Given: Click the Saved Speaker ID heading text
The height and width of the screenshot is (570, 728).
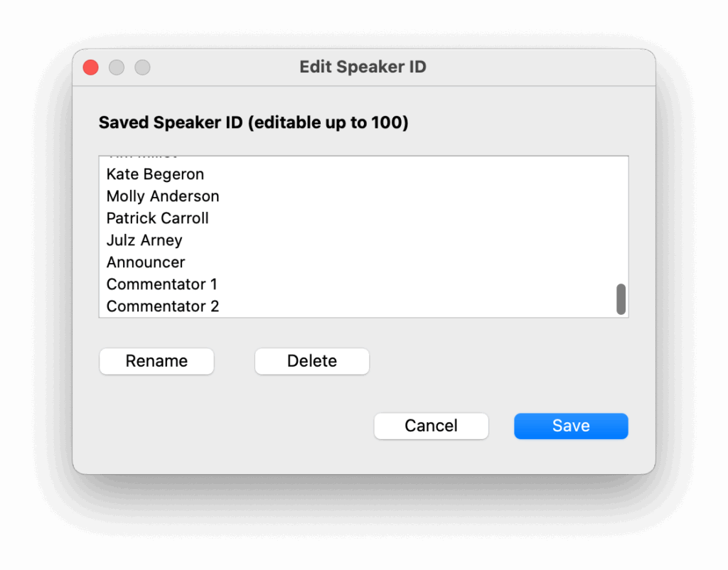Looking at the screenshot, I should 253,123.
